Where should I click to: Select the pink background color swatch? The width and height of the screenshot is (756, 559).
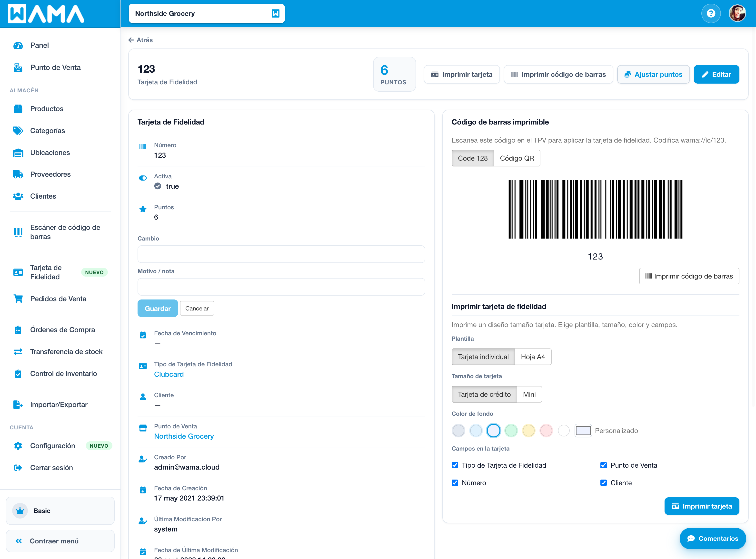(x=546, y=431)
